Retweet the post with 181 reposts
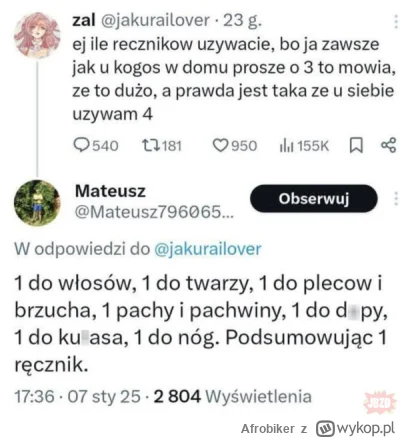The width and height of the screenshot is (400, 438). 151,146
